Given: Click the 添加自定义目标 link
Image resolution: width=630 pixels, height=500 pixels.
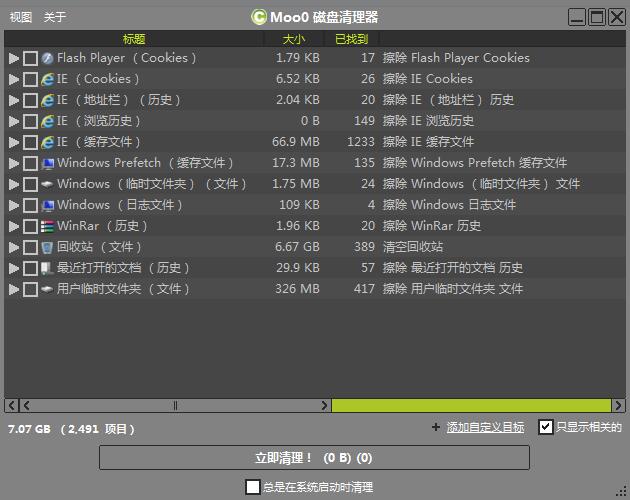Looking at the screenshot, I should [x=485, y=428].
